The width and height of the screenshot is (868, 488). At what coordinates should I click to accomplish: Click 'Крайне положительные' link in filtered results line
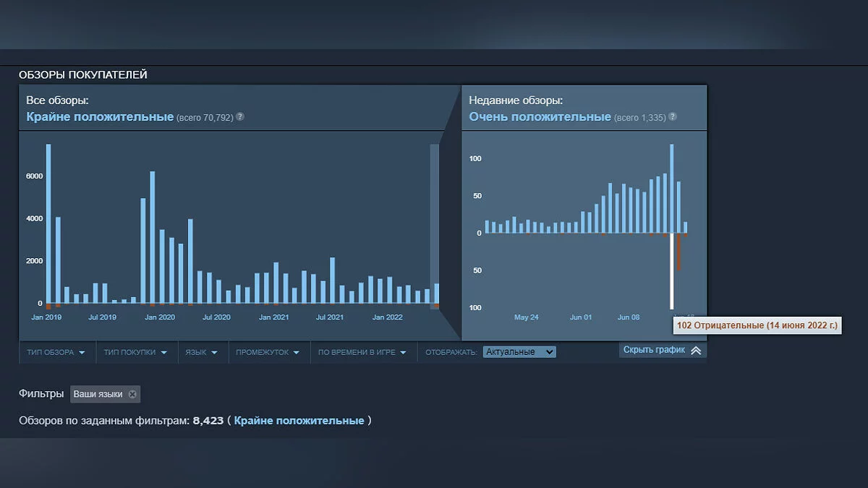point(299,420)
